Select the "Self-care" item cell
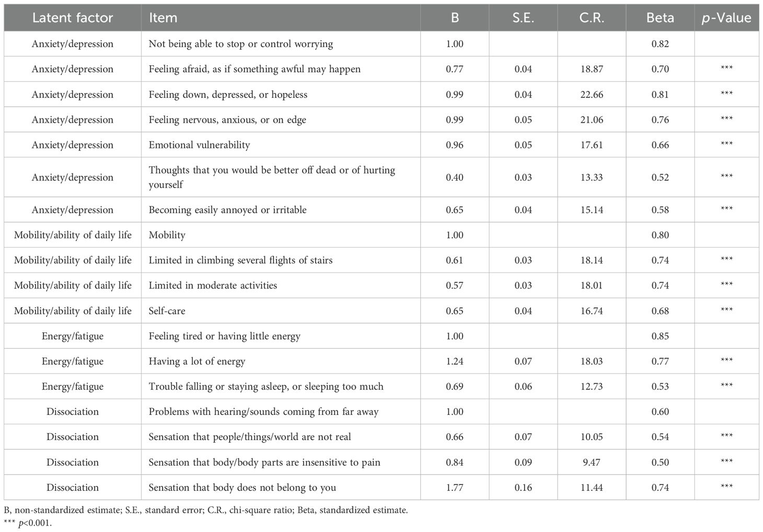The height and width of the screenshot is (532, 763). coord(167,311)
